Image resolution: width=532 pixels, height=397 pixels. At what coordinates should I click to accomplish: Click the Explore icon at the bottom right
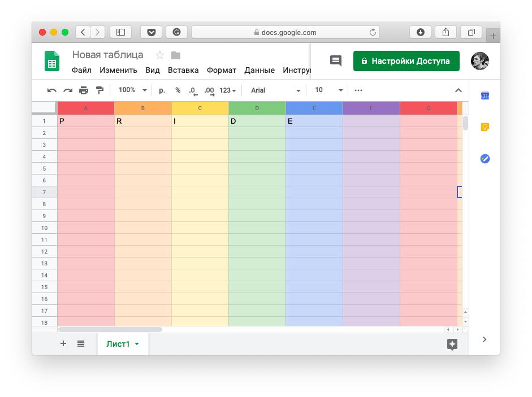(x=452, y=344)
